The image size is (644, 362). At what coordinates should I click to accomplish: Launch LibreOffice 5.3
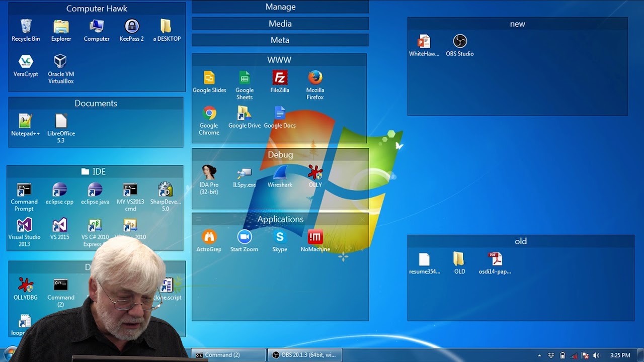61,128
